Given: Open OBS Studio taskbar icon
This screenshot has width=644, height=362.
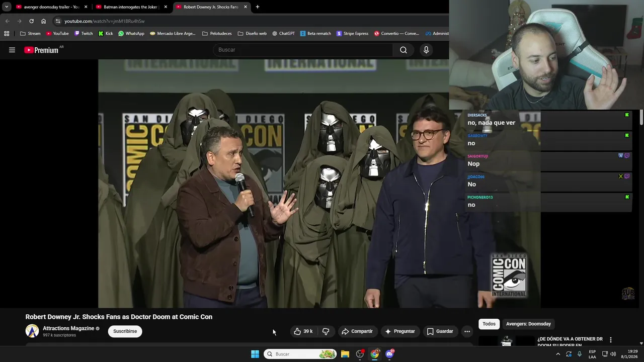Looking at the screenshot, I should [x=360, y=354].
